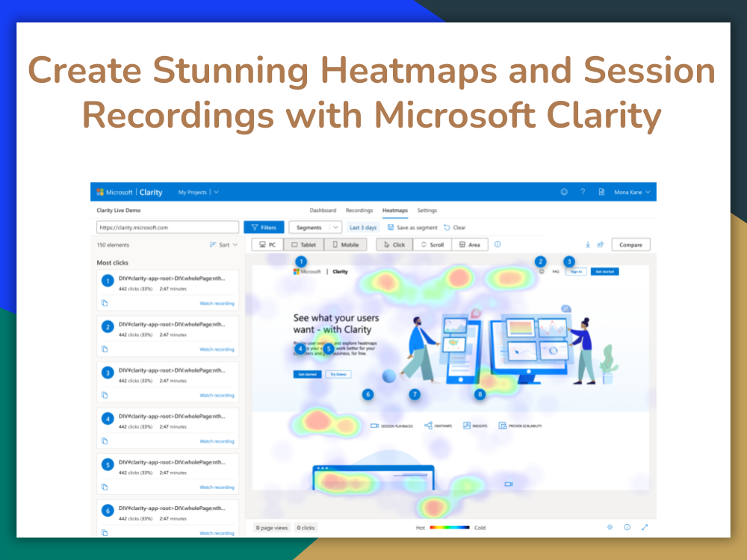The image size is (747, 560).
Task: Open the Segments dropdown
Action: pyautogui.click(x=314, y=226)
